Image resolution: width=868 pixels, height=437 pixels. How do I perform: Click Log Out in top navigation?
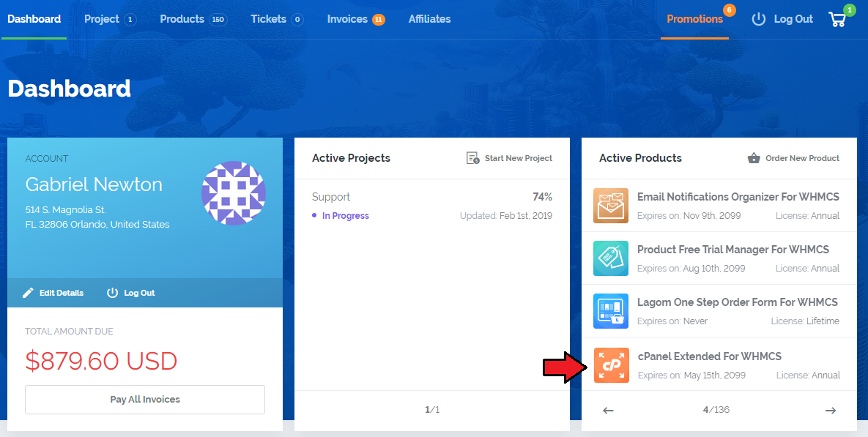click(793, 19)
